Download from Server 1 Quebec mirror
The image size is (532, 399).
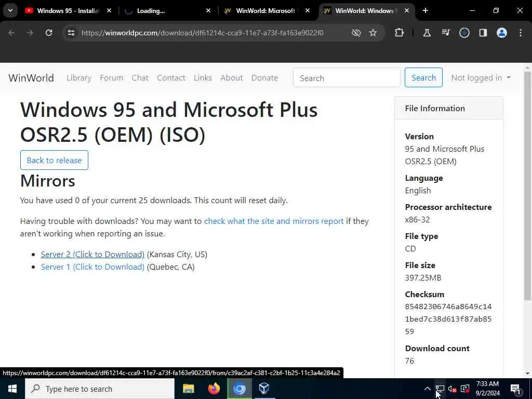tap(92, 267)
